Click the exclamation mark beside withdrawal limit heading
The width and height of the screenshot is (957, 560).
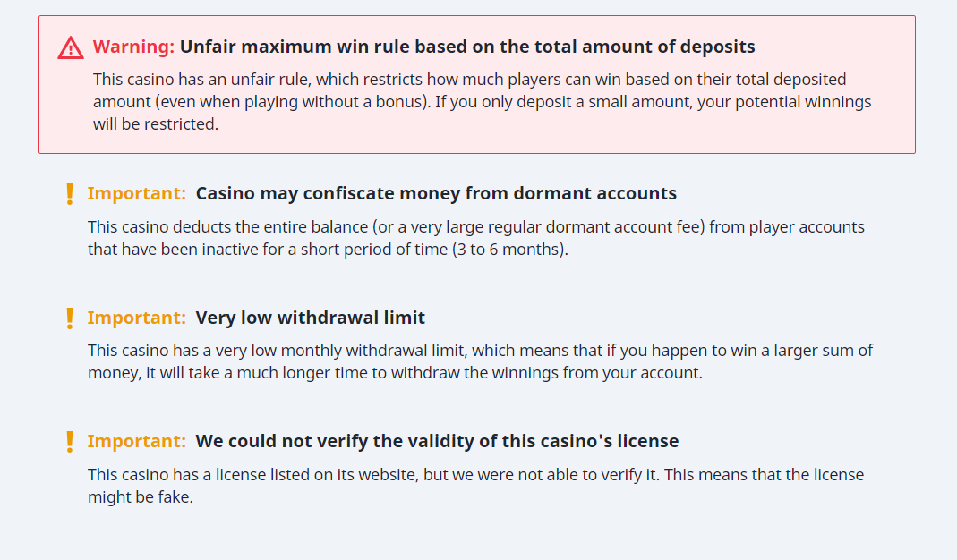click(69, 318)
